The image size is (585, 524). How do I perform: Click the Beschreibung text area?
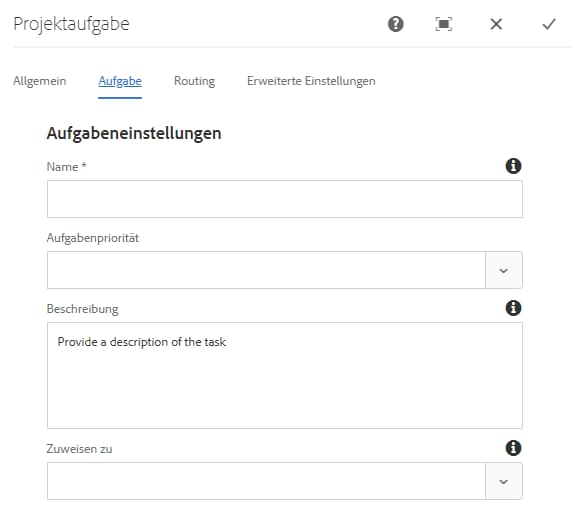[285, 375]
